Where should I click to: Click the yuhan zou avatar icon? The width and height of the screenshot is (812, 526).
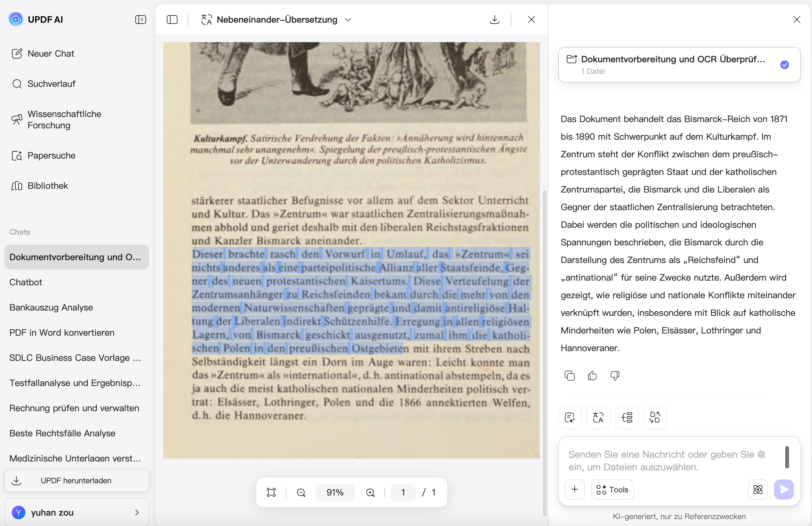click(x=19, y=512)
